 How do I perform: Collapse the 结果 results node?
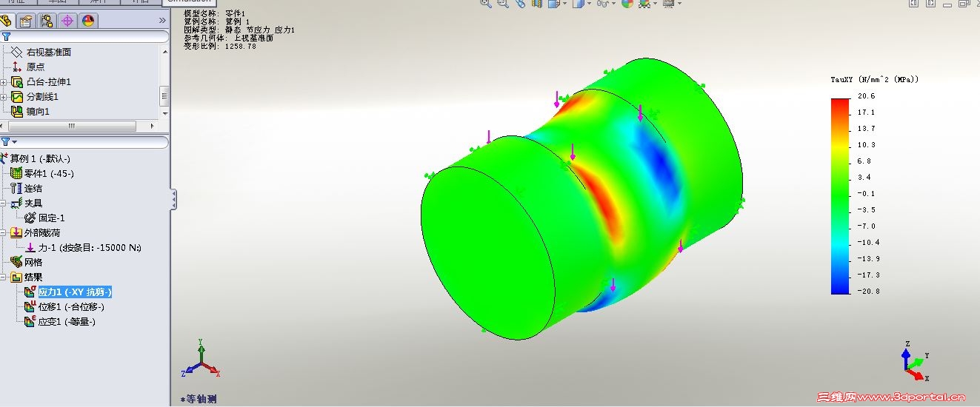4,277
